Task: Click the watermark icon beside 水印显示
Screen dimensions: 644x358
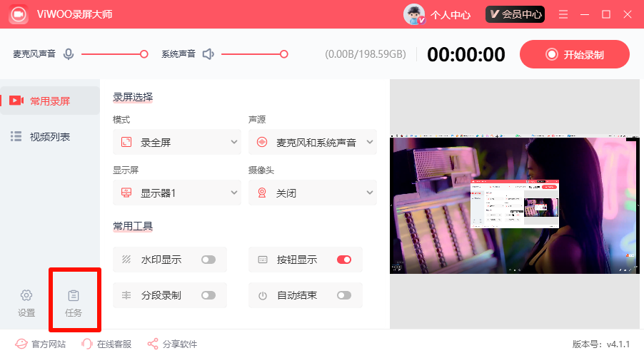Action: tap(126, 260)
